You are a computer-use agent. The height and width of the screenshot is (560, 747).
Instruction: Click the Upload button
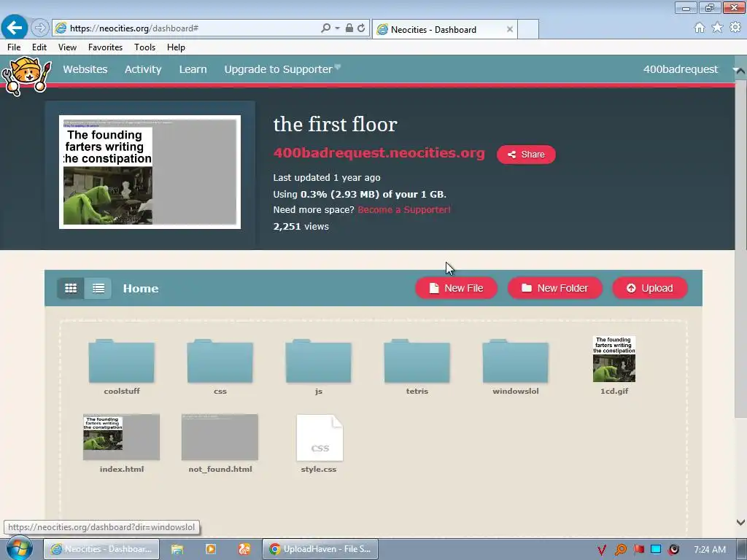pyautogui.click(x=650, y=288)
